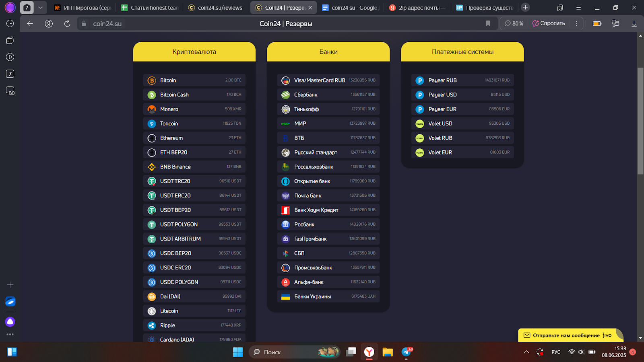Open Telegram from the taskbar
Screen dimensions: 644x362
coord(407,352)
